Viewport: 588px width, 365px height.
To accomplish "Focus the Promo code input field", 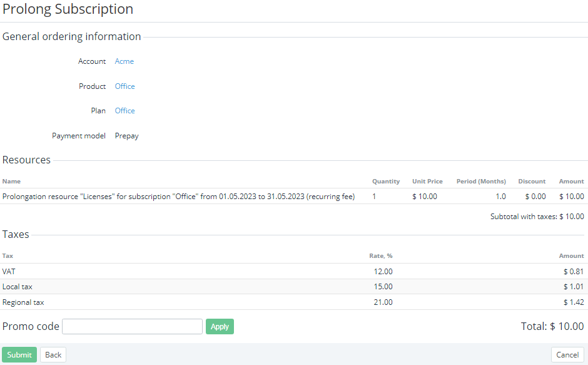I will point(132,326).
